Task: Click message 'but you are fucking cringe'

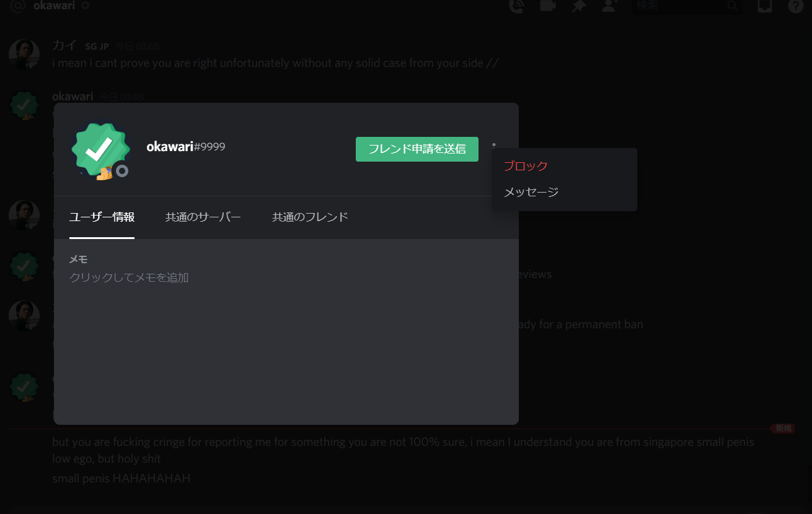Action: click(x=403, y=450)
